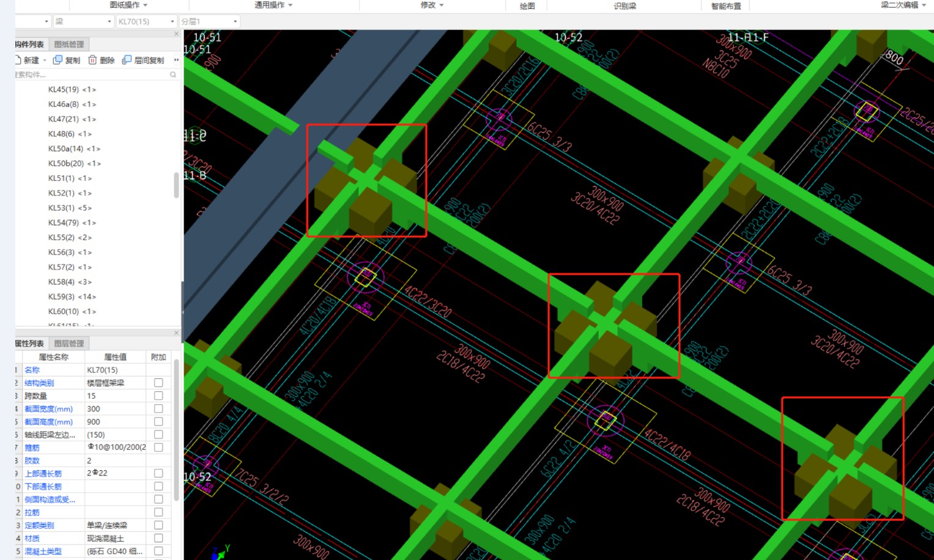Click the 结构类别 property link
Viewport: 934px width, 560px height.
39,383
